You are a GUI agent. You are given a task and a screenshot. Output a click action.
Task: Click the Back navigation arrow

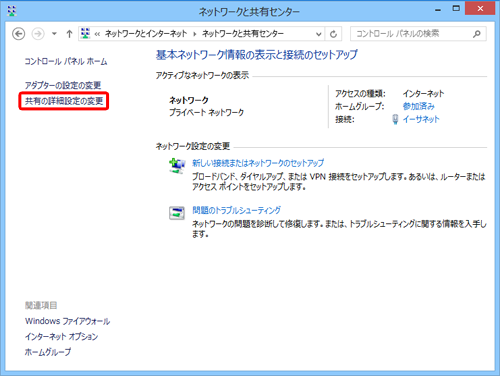point(19,34)
